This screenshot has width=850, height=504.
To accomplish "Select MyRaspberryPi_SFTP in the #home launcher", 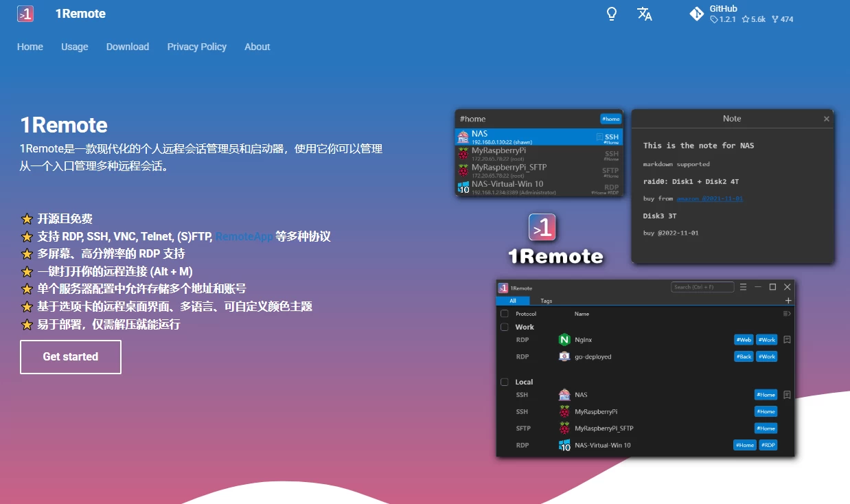I will click(539, 170).
